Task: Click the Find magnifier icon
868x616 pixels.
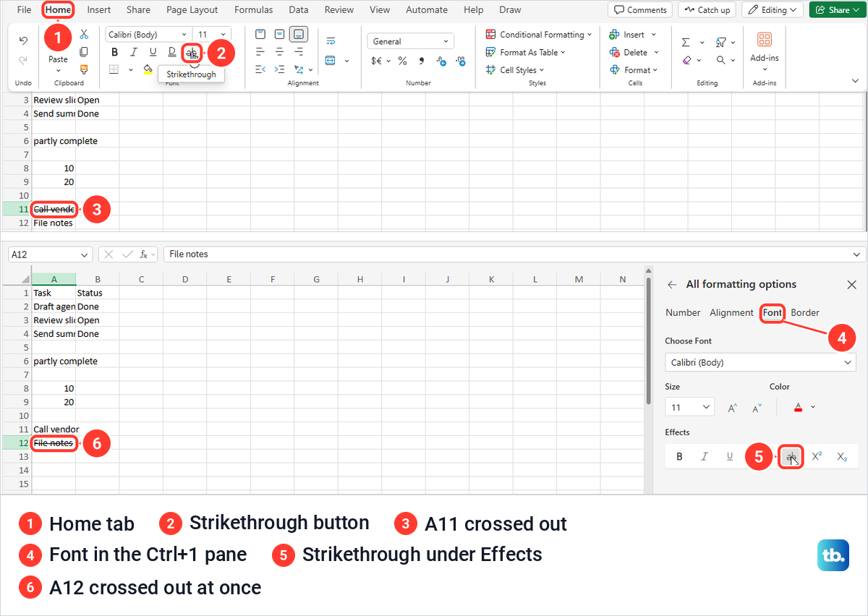Action: [x=720, y=61]
